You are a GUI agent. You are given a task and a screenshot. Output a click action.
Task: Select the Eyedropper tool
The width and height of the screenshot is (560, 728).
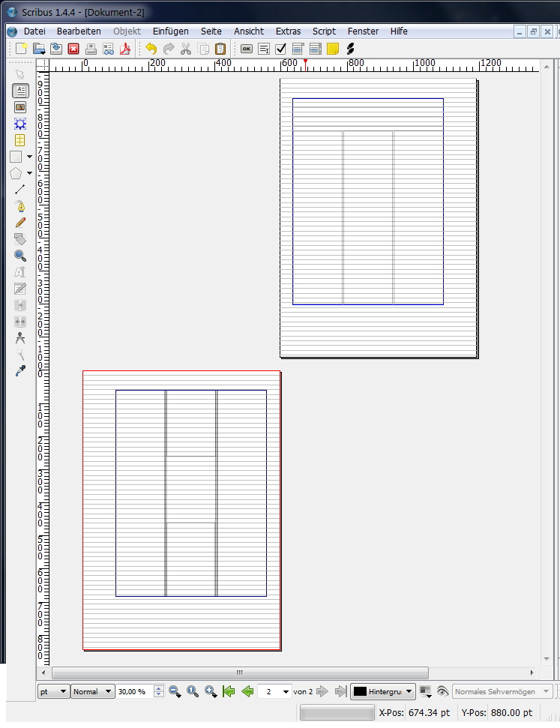20,370
